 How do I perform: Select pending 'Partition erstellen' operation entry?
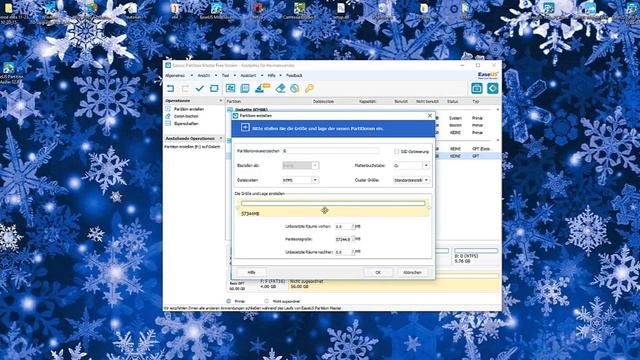pos(193,146)
